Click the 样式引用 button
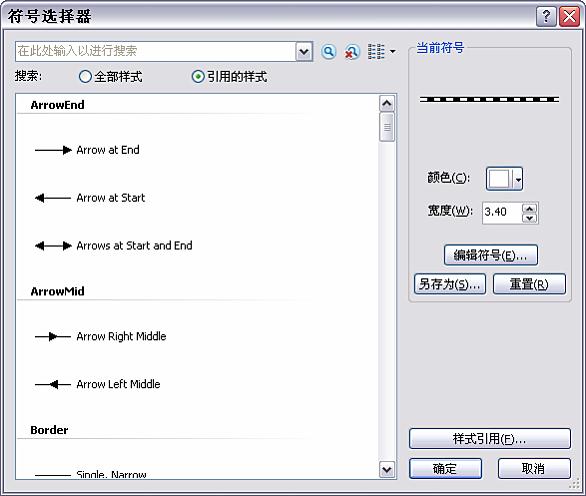 490,438
